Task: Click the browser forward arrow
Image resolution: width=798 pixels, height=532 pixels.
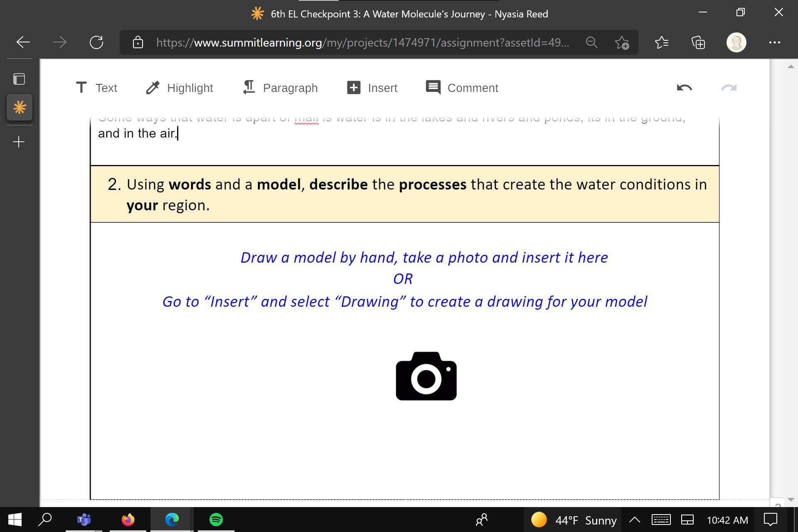Action: click(60, 42)
